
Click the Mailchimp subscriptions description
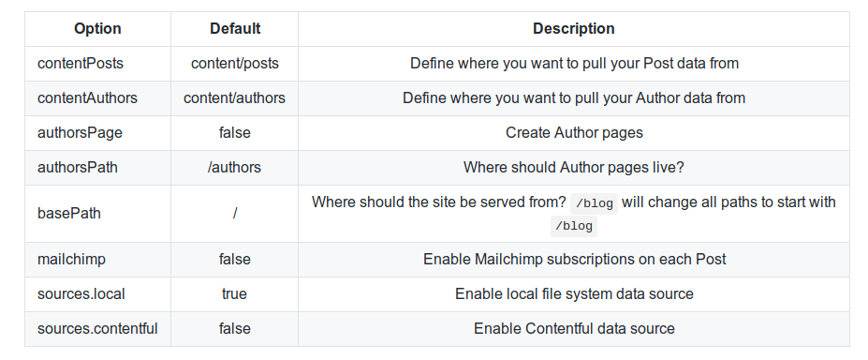pos(574,259)
